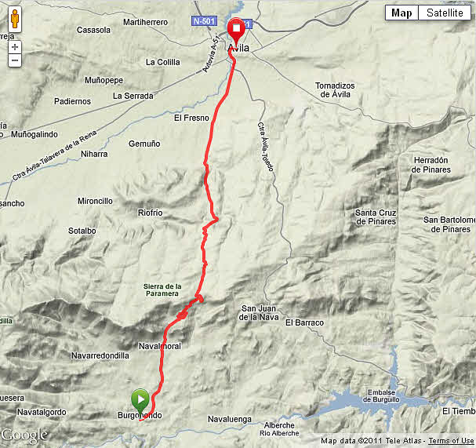476x448 pixels.
Task: Click the Embalse de Burguillo reservoir label
Action: click(x=381, y=395)
